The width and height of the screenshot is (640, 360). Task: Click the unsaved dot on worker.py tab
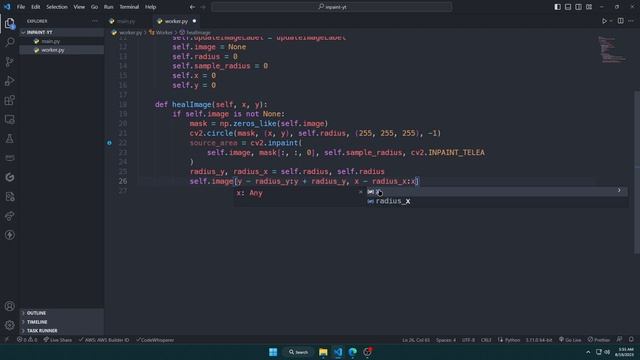pyautogui.click(x=194, y=21)
